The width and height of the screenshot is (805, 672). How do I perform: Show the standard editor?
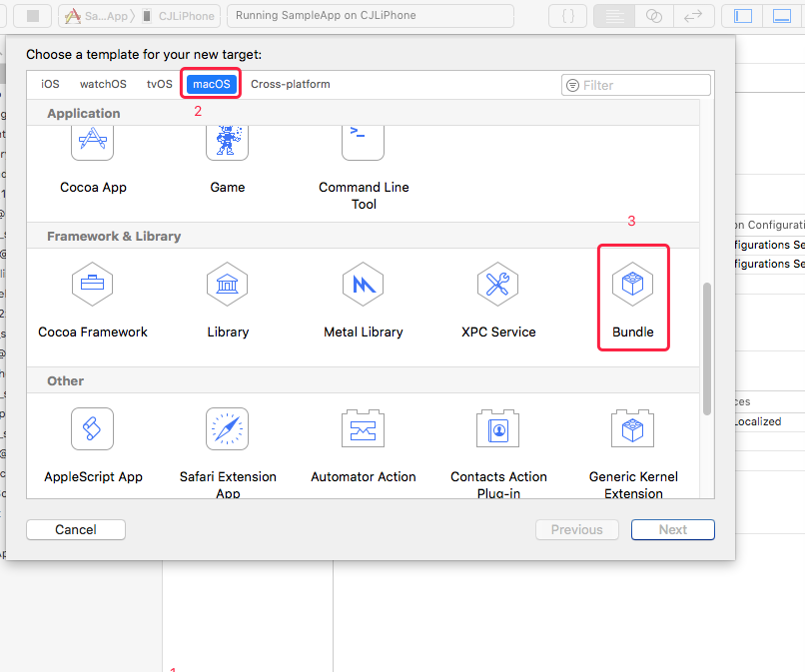coord(614,16)
